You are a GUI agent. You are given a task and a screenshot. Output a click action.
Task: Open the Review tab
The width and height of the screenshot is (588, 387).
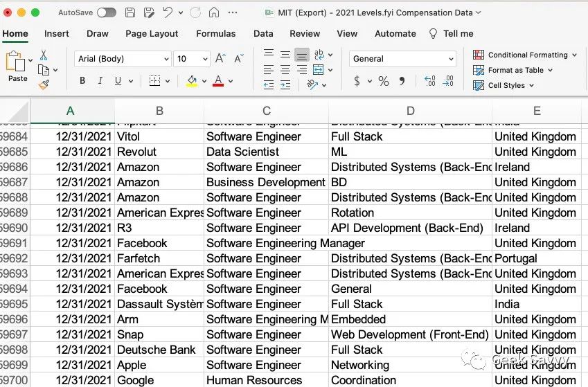pyautogui.click(x=305, y=33)
